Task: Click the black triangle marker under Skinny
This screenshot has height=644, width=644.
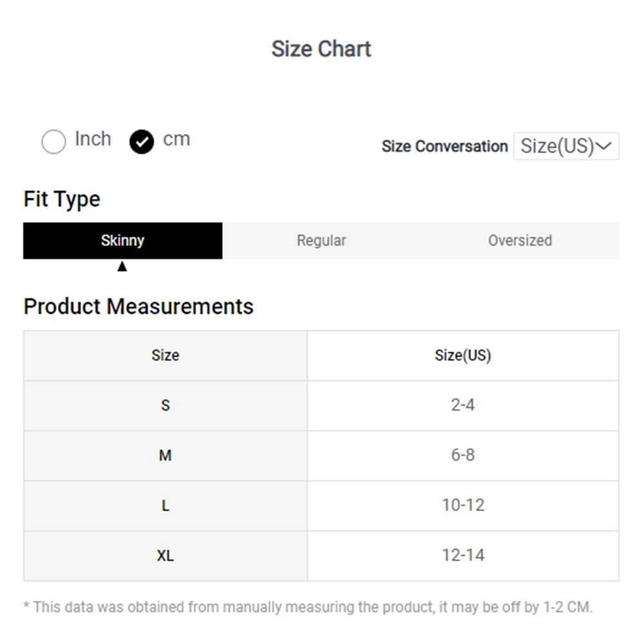Action: tap(122, 267)
